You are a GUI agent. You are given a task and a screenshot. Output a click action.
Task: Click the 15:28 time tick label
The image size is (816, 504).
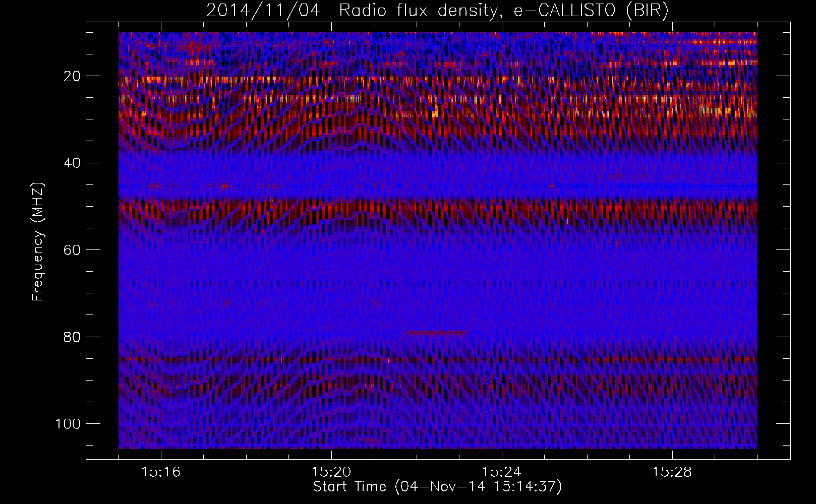pyautogui.click(x=672, y=472)
